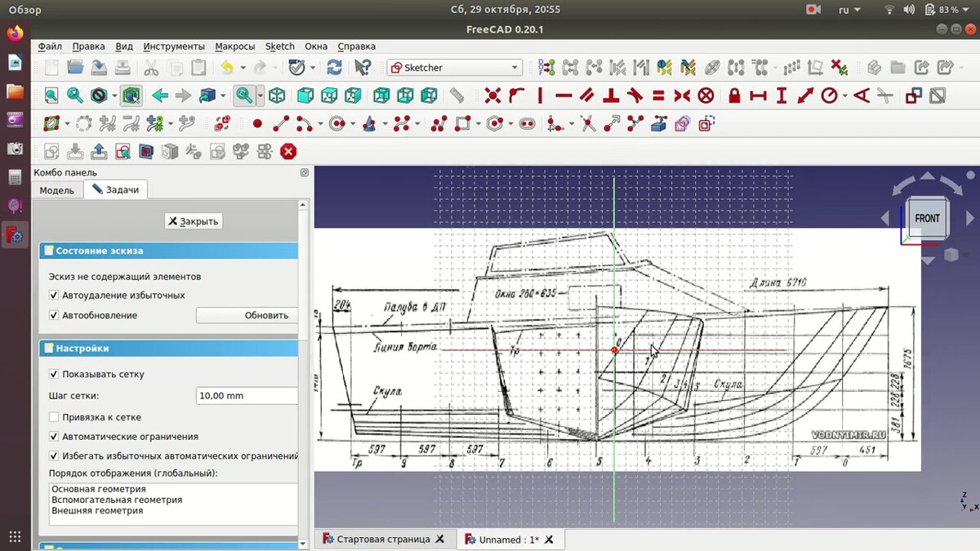Click the Закрыть button

[193, 221]
